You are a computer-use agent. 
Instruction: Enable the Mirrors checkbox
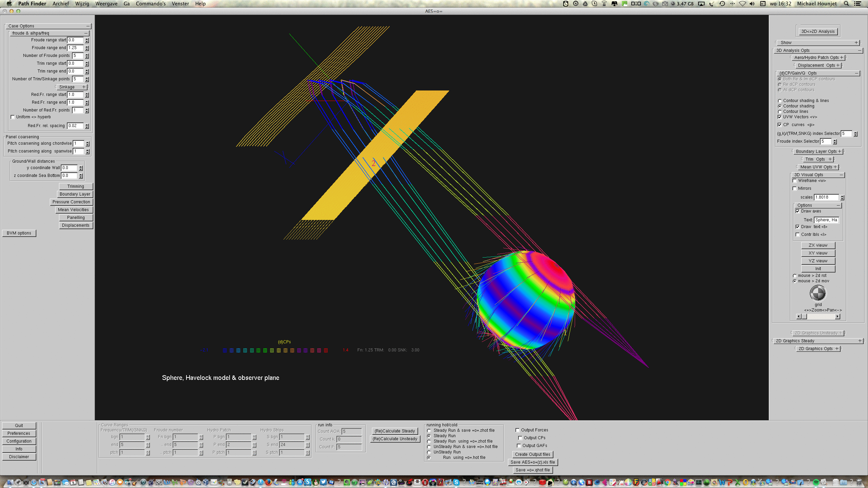794,188
